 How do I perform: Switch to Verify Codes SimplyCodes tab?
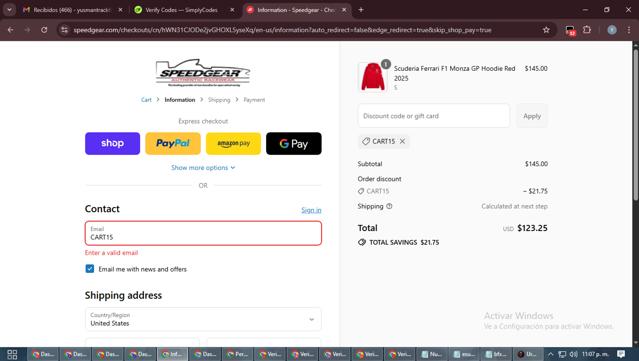(x=183, y=10)
